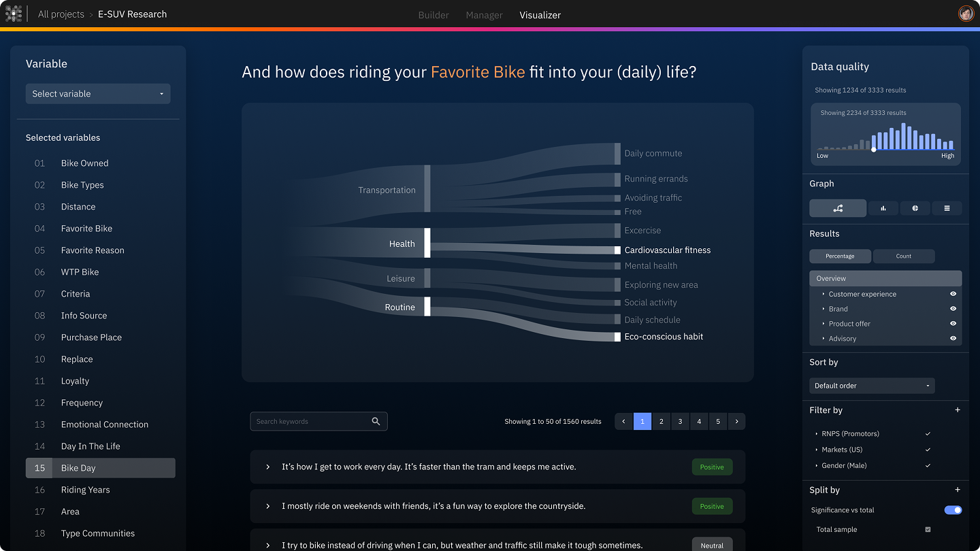The height and width of the screenshot is (551, 980).
Task: Select the Sankey flow chart graph type
Action: click(x=838, y=207)
